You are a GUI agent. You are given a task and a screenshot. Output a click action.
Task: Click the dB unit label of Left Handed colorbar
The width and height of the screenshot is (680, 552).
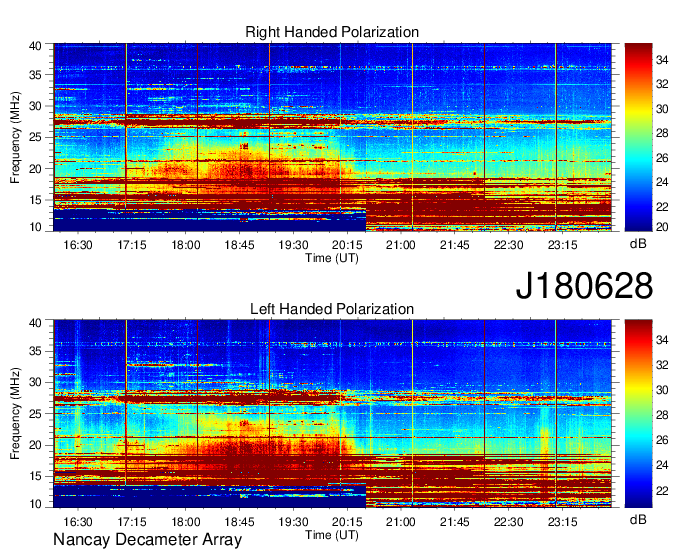coord(638,519)
